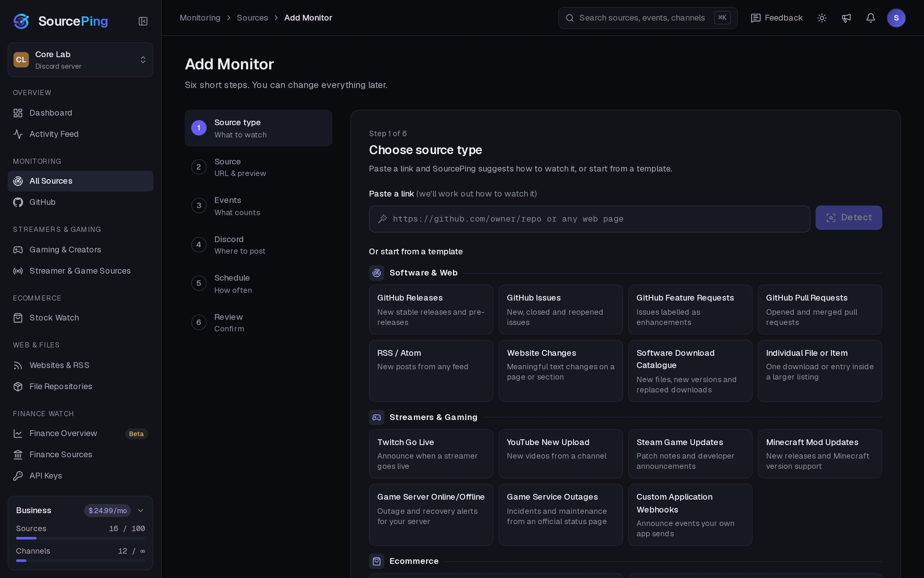Select step 2 Source URL & preview

point(259,167)
